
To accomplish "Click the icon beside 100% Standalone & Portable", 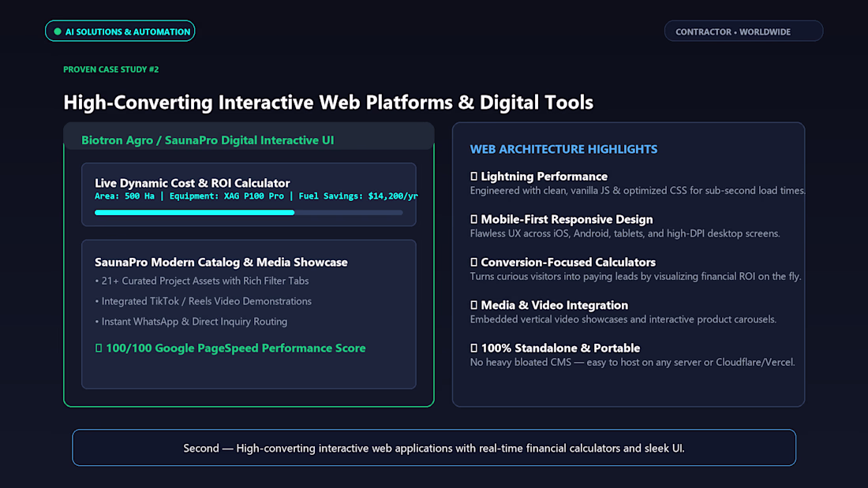I will 473,348.
